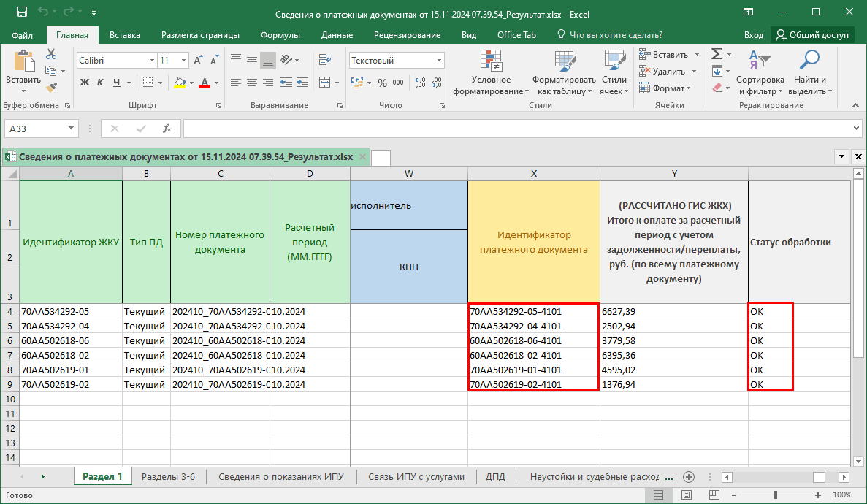Image resolution: width=867 pixels, height=504 pixels.
Task: Click the Вход sign-in link
Action: click(x=753, y=35)
